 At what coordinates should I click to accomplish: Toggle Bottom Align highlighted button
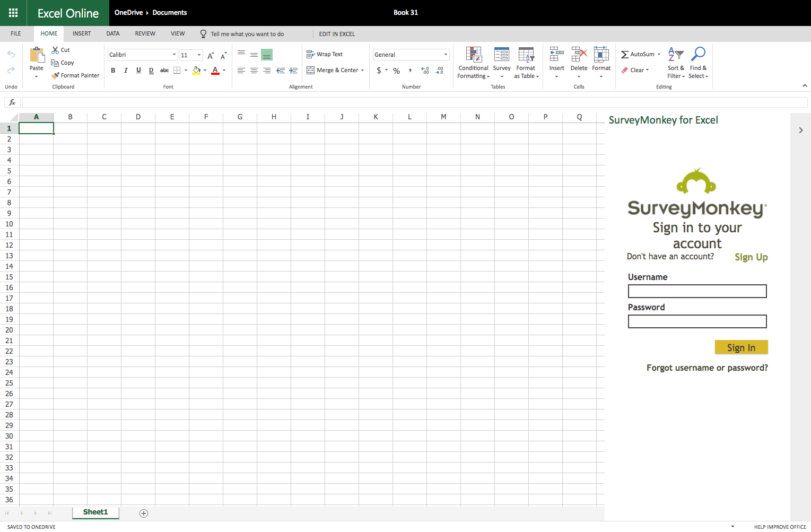click(x=267, y=55)
